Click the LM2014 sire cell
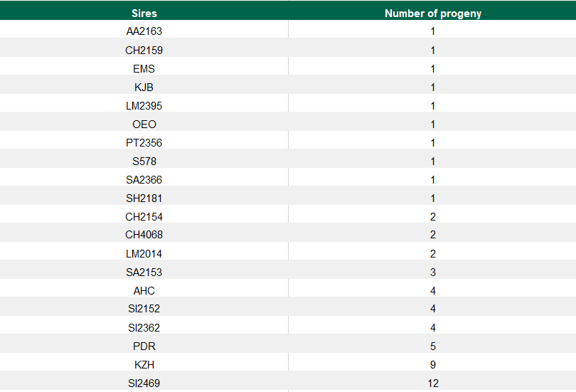 144,254
